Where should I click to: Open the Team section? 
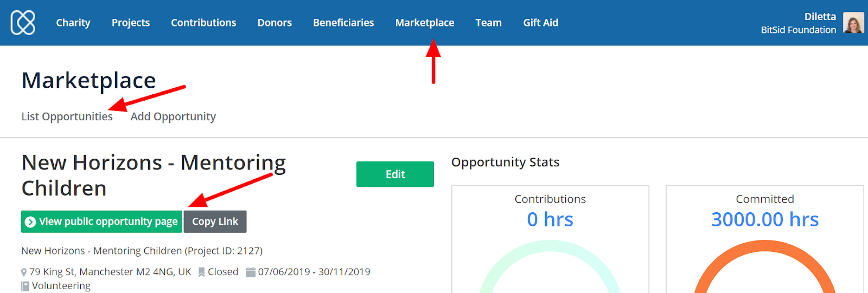(488, 23)
